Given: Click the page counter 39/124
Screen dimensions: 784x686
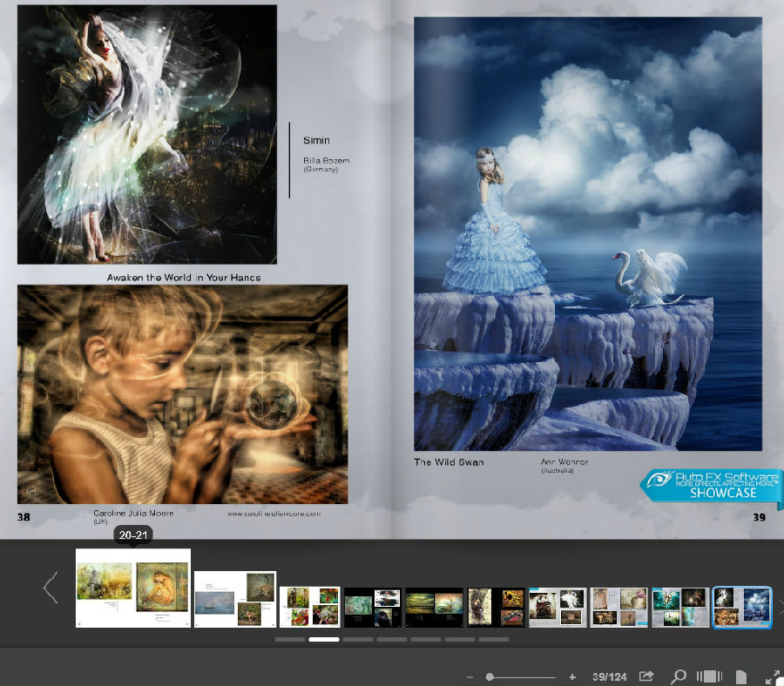Looking at the screenshot, I should 609,677.
